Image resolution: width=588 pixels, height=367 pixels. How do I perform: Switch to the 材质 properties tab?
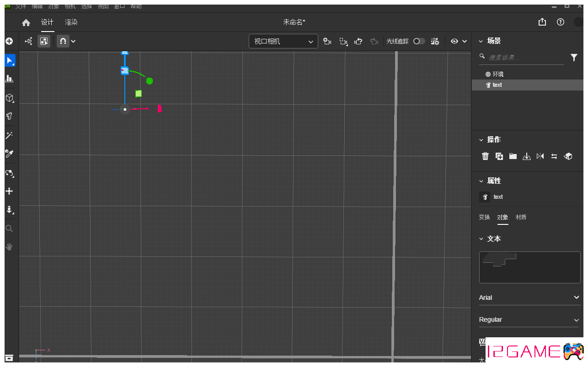(521, 217)
